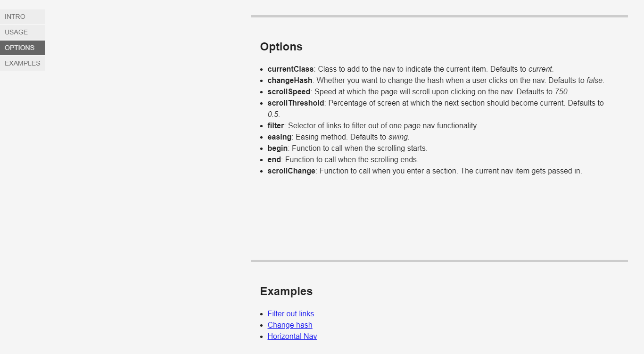Jump to EXAMPLES in the side nav

click(22, 63)
